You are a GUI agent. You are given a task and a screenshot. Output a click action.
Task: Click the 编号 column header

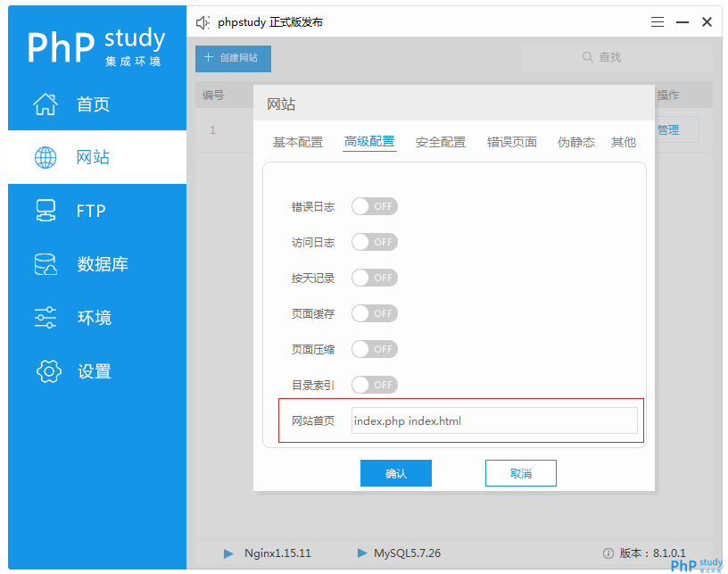pos(213,96)
